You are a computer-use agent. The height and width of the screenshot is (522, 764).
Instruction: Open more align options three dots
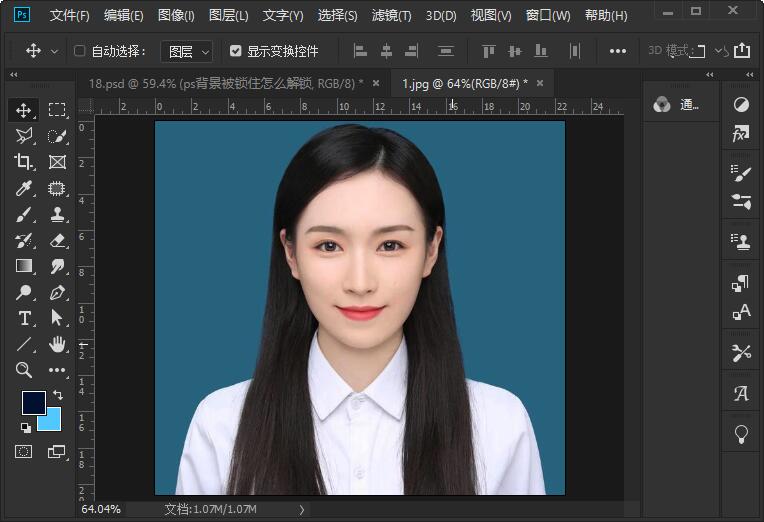tap(617, 51)
